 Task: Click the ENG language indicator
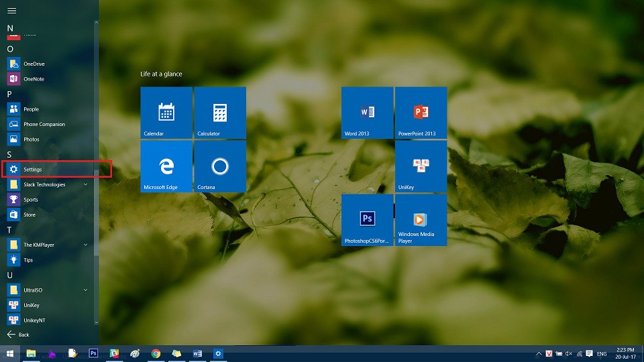(602, 354)
